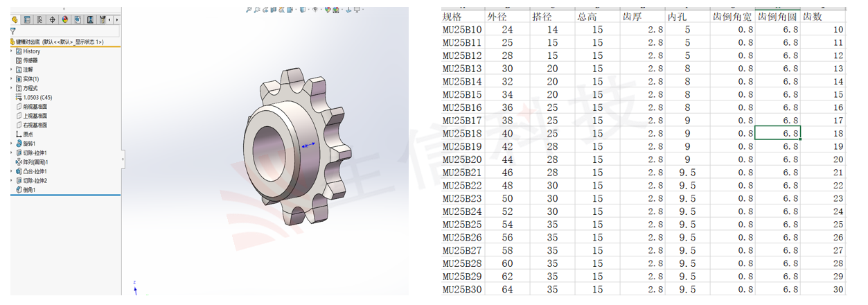Expand the History node
868x305 pixels.
point(12,51)
